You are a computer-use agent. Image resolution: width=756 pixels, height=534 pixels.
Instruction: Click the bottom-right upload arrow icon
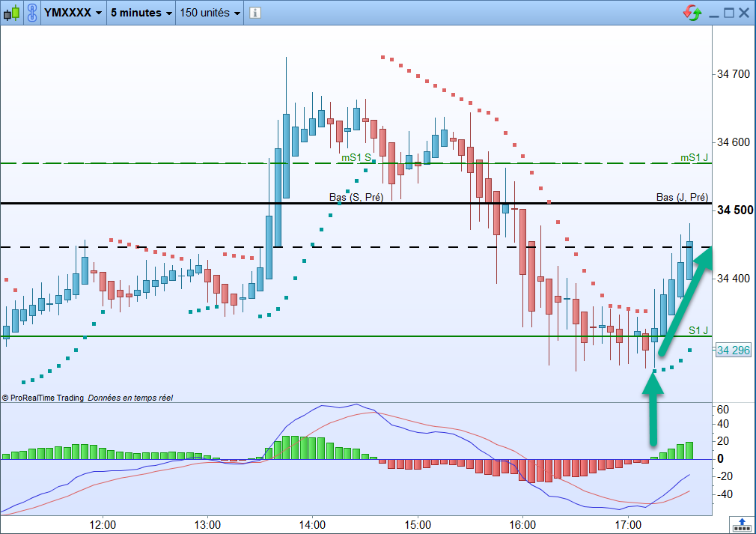742,524
